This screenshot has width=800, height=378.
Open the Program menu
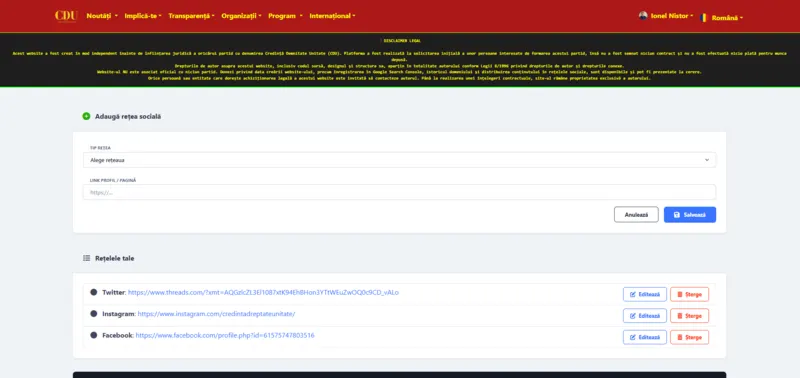(x=285, y=16)
